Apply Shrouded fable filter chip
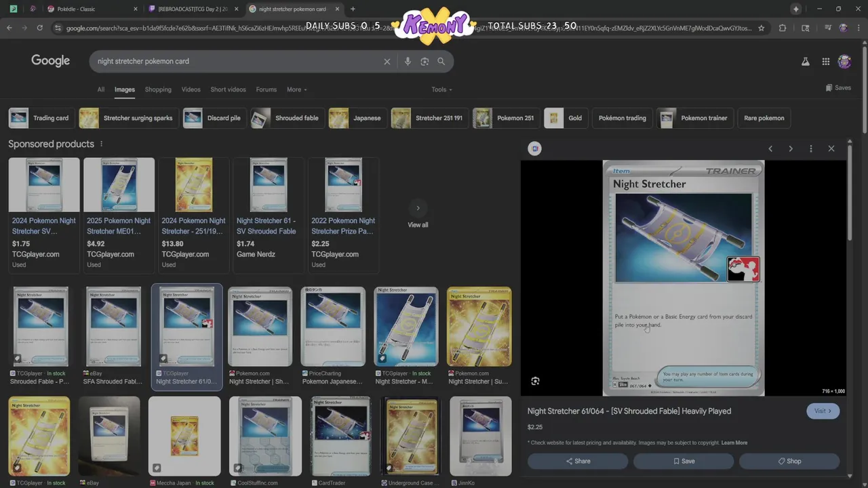 pyautogui.click(x=287, y=118)
